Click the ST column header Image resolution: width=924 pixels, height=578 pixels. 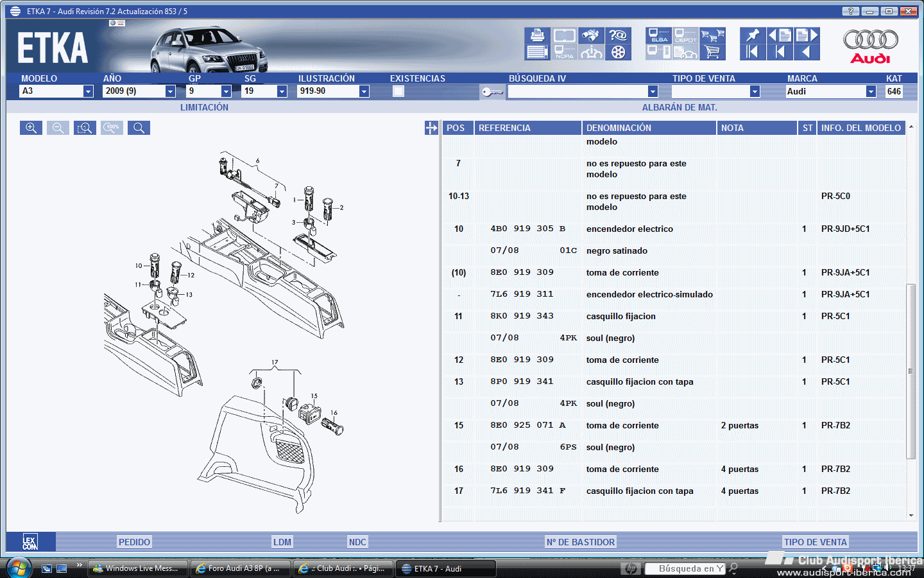coord(807,128)
